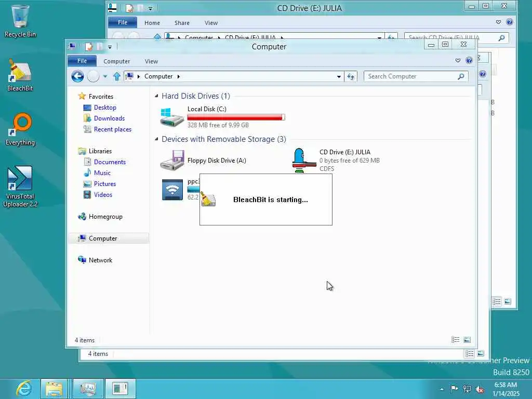Click Properties icon in Computer quick access toolbar
Screen dimensions: 532x399
pyautogui.click(x=88, y=46)
